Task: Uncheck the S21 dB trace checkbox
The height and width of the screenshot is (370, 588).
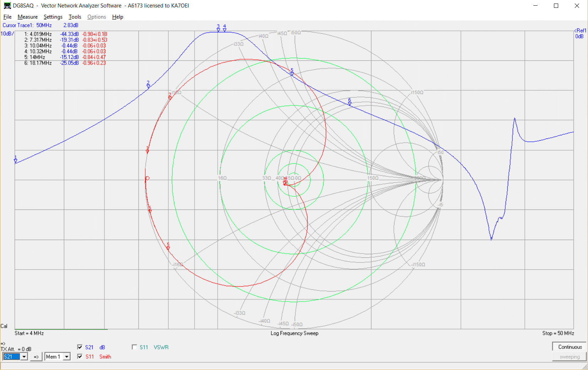Action: click(80, 347)
